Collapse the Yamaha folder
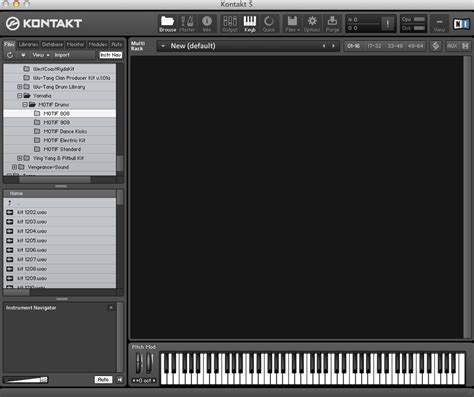This screenshot has height=397, width=474. pyautogui.click(x=20, y=96)
